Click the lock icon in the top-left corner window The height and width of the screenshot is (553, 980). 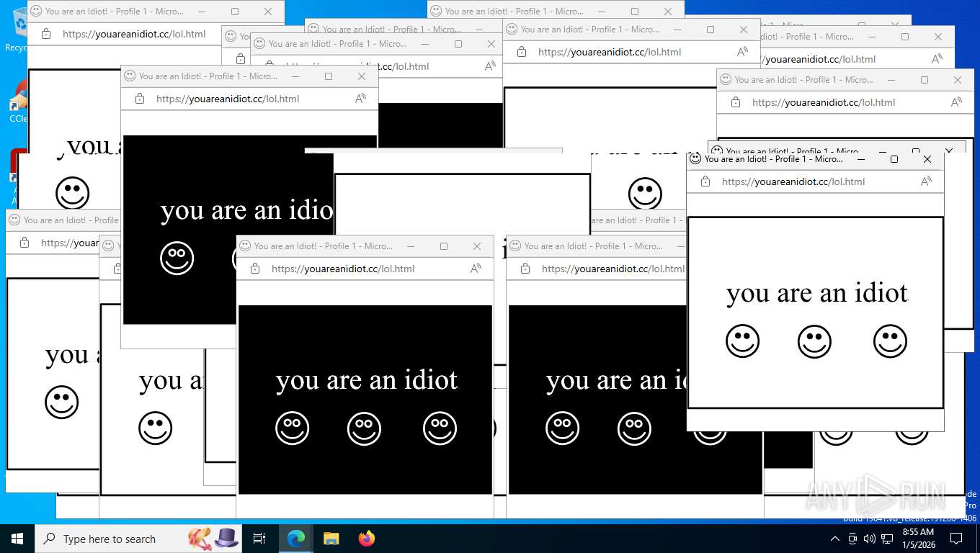click(46, 34)
